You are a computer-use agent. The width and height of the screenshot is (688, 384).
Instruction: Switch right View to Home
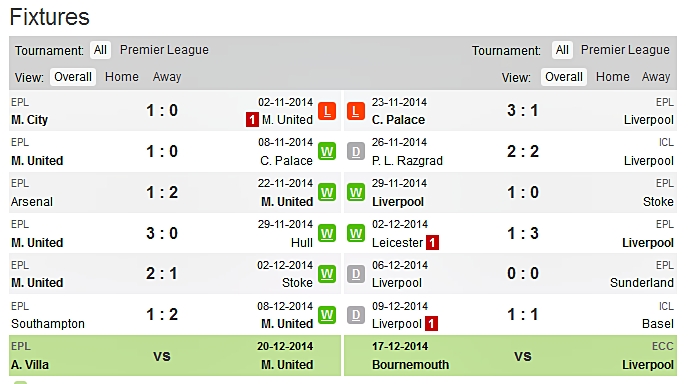(613, 77)
